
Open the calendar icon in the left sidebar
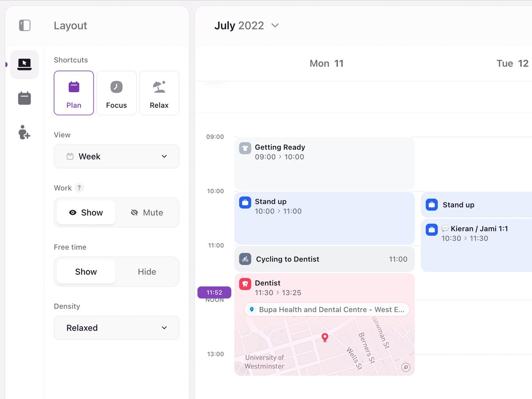24,98
